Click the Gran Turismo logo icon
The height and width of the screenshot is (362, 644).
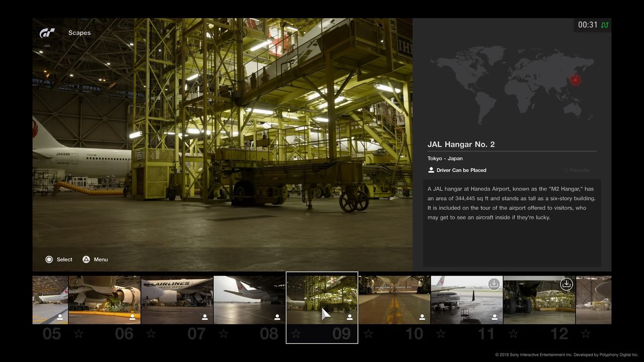[x=47, y=33]
